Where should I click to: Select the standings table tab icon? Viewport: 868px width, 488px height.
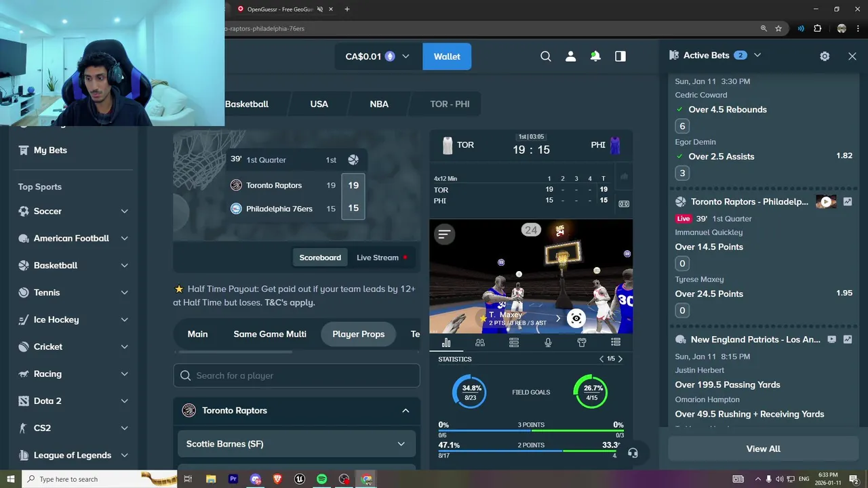pyautogui.click(x=514, y=343)
